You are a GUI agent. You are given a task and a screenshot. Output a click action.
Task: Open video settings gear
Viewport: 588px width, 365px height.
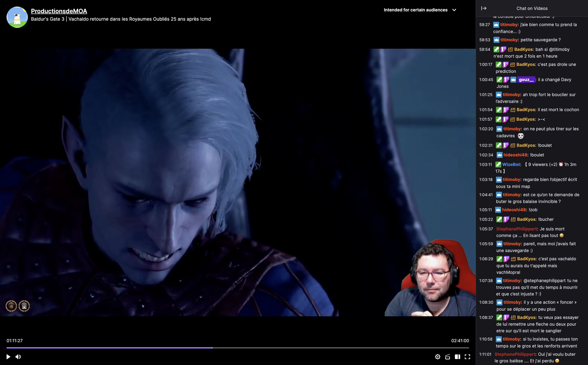(438, 357)
